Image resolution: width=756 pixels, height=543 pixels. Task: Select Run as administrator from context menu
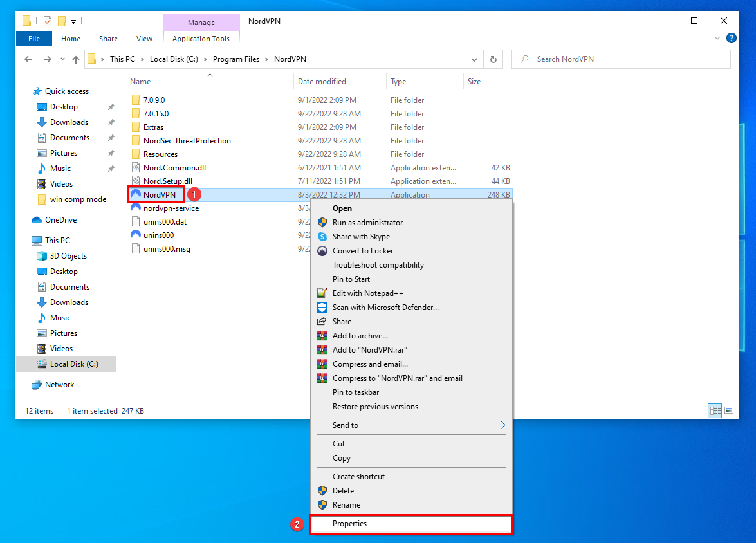pyautogui.click(x=367, y=223)
